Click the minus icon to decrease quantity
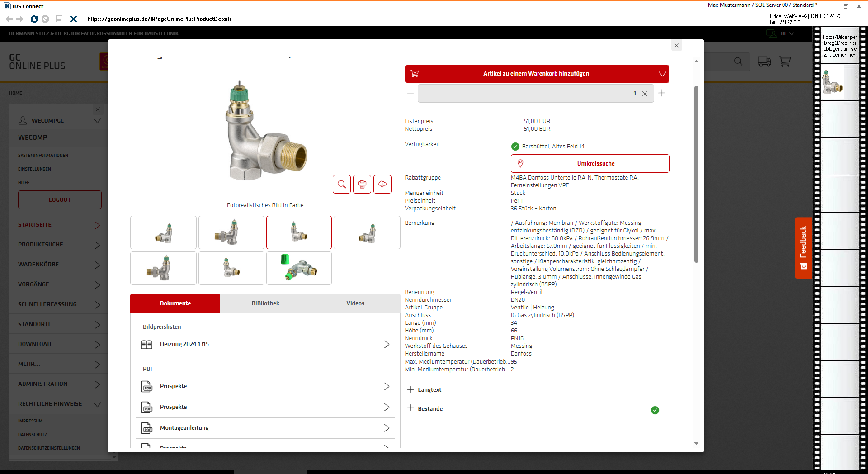This screenshot has height=474, width=868. pyautogui.click(x=410, y=93)
